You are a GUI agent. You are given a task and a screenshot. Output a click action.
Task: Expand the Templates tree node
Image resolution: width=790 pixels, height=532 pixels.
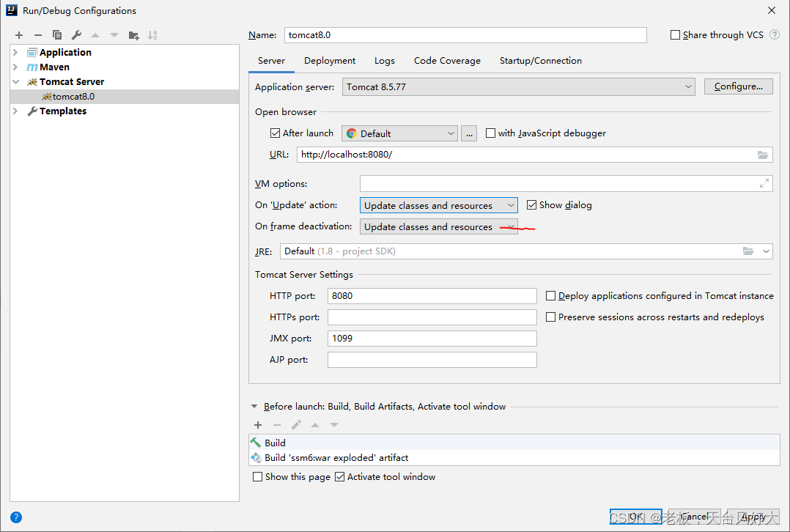15,111
